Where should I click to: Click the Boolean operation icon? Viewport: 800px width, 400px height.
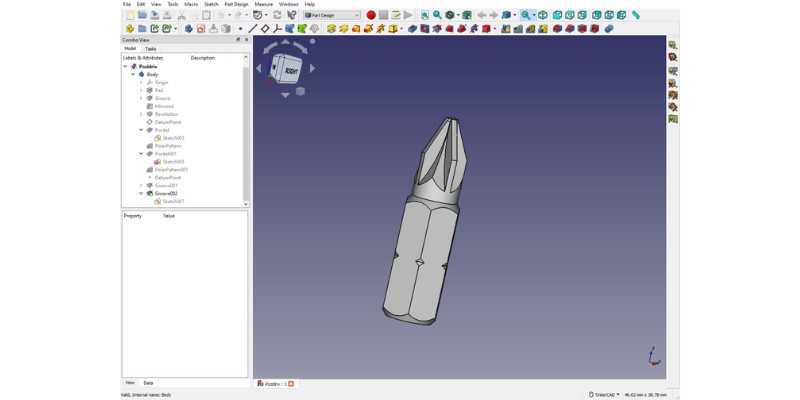coord(608,29)
